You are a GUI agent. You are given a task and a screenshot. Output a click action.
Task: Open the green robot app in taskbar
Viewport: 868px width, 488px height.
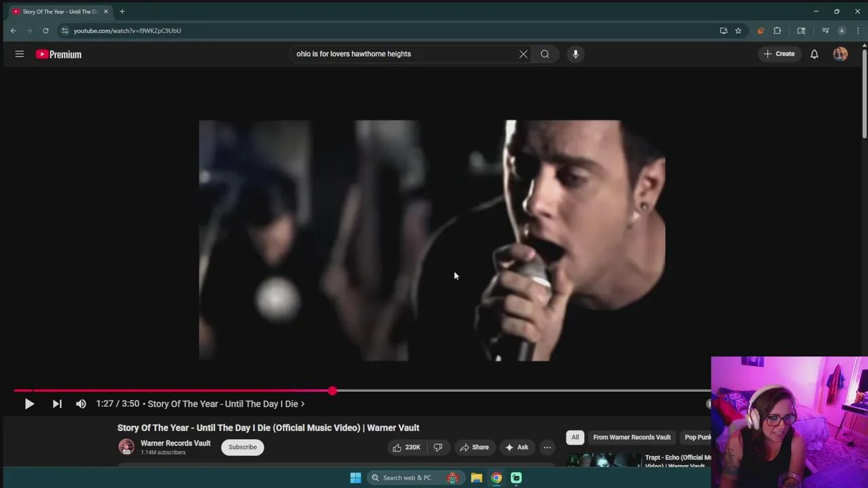(516, 478)
